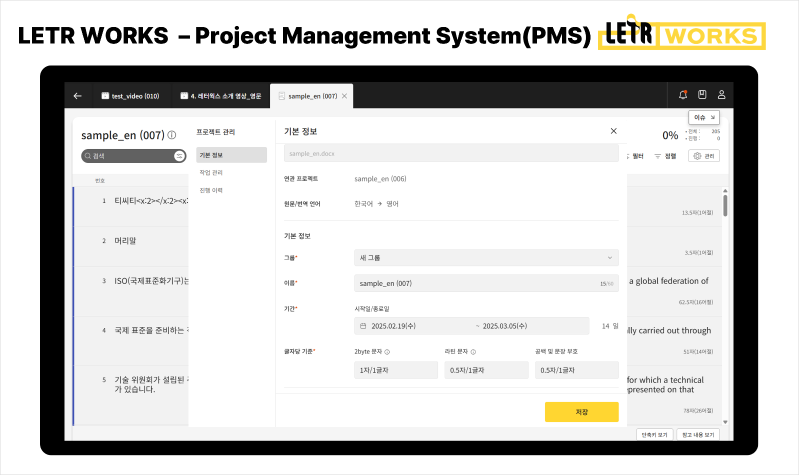Click the video icon on test_video tab

(x=105, y=96)
